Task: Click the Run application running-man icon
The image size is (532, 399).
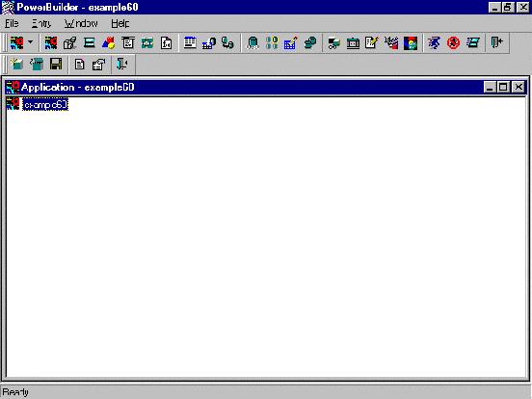Action: [x=434, y=42]
